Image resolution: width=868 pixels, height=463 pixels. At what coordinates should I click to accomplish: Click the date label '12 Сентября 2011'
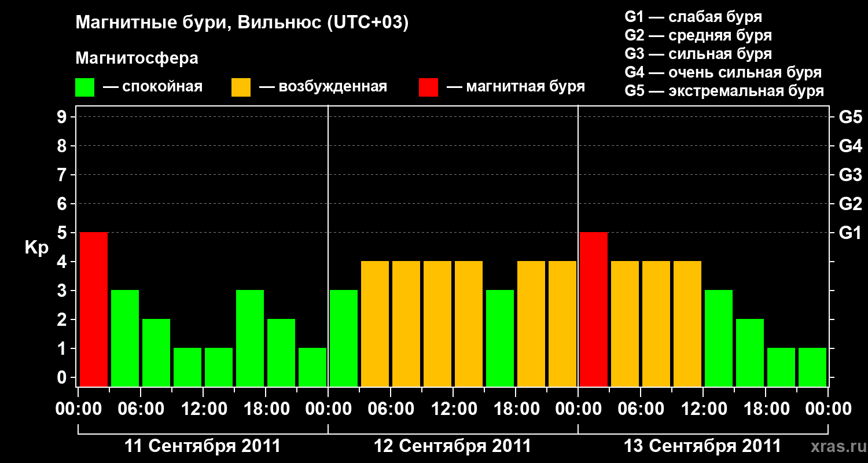point(453,446)
